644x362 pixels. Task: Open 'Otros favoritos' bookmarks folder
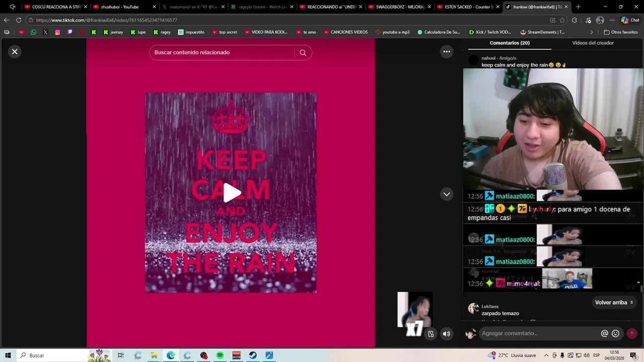coord(621,32)
